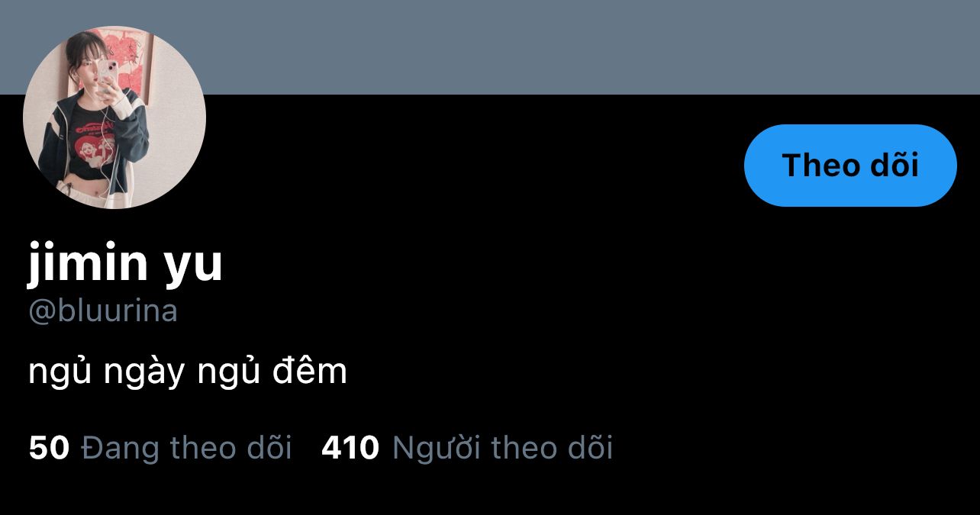The width and height of the screenshot is (980, 515).
Task: Click the following count number 50
Action: [49, 448]
